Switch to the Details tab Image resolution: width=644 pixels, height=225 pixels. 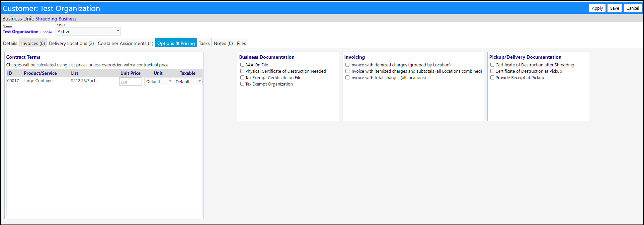click(10, 43)
